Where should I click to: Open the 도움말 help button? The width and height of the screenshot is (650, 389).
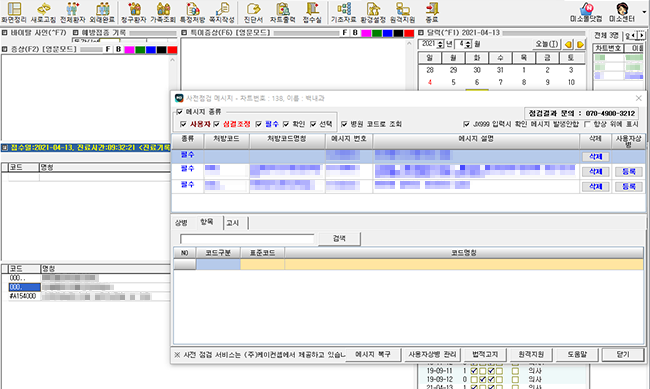(577, 355)
